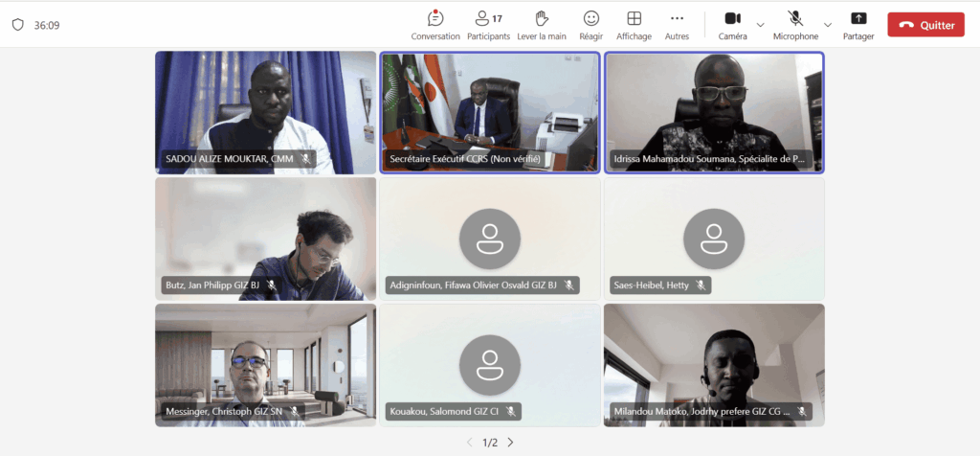Select Adigninfoun, Fifawa Olivier avatar tile
The height and width of the screenshot is (456, 980).
click(x=490, y=239)
